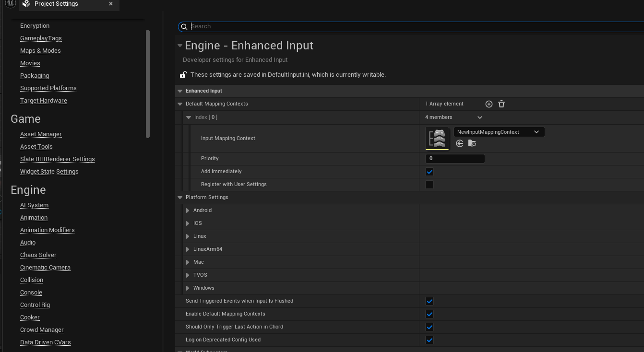Add element to Default Mapping Contexts array
Image resolution: width=644 pixels, height=352 pixels.
click(489, 104)
